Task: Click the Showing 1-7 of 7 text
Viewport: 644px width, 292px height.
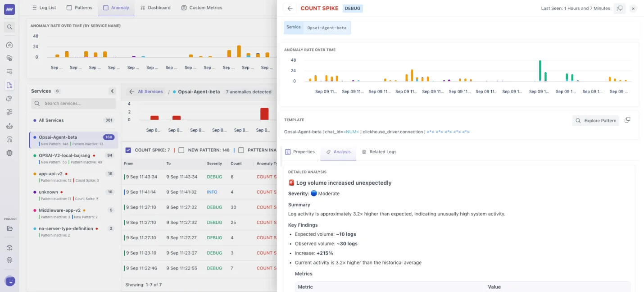Action: 143,285
